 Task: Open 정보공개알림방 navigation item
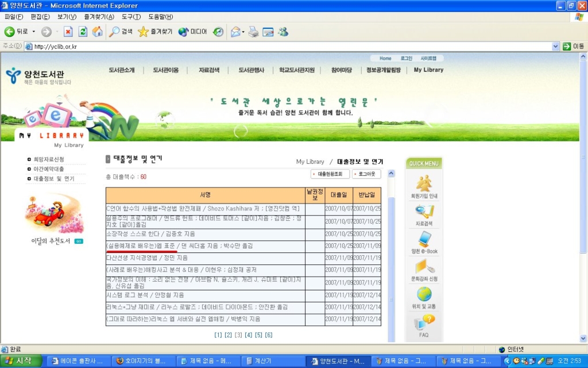click(383, 70)
